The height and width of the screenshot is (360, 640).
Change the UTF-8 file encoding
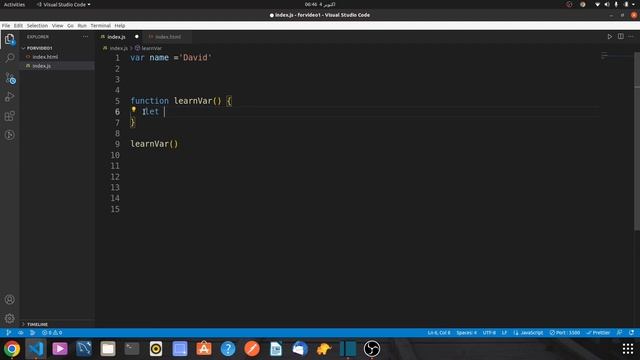(x=489, y=333)
